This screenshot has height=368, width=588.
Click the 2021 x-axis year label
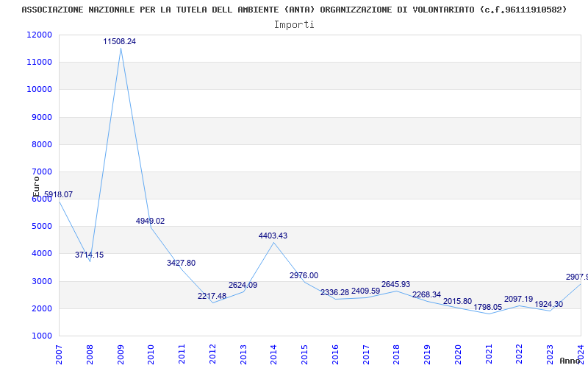click(489, 354)
